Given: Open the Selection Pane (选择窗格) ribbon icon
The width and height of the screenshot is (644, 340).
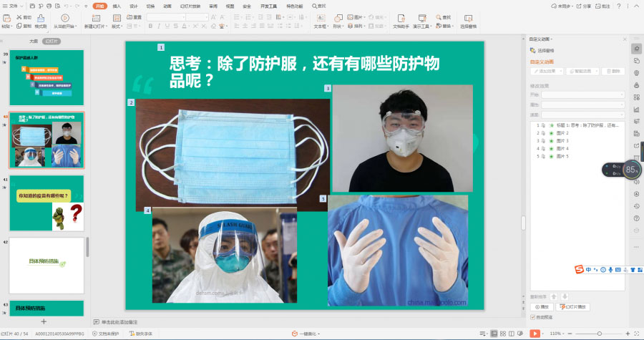Looking at the screenshot, I should click(468, 18).
